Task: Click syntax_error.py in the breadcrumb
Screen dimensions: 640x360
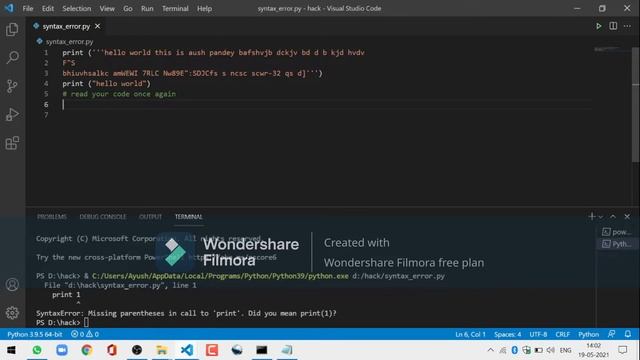Action: click(69, 42)
